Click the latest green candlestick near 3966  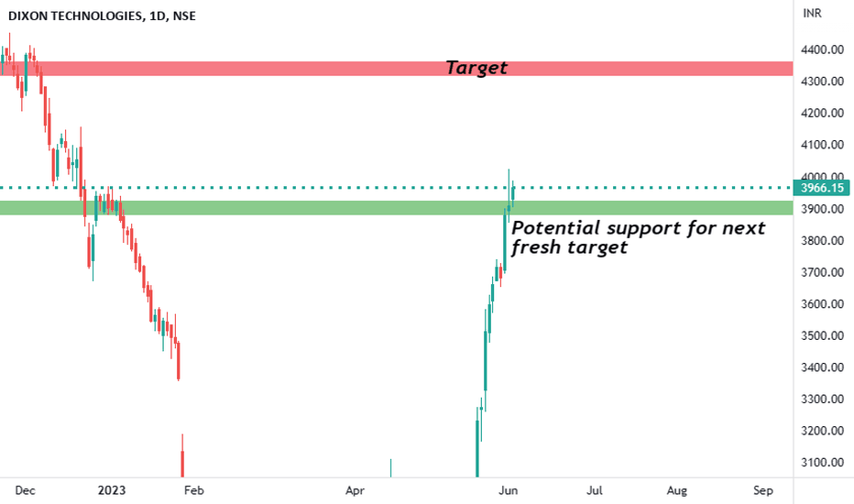point(513,194)
